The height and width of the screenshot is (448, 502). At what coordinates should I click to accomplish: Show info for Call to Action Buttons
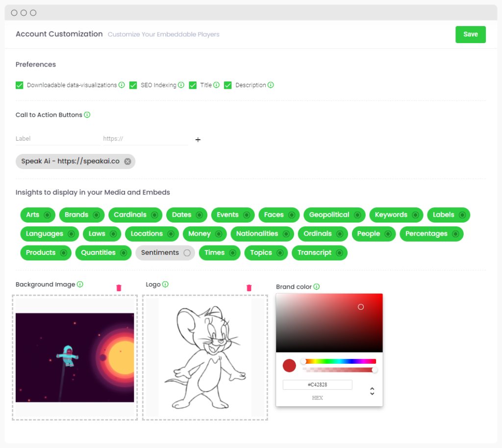point(87,115)
